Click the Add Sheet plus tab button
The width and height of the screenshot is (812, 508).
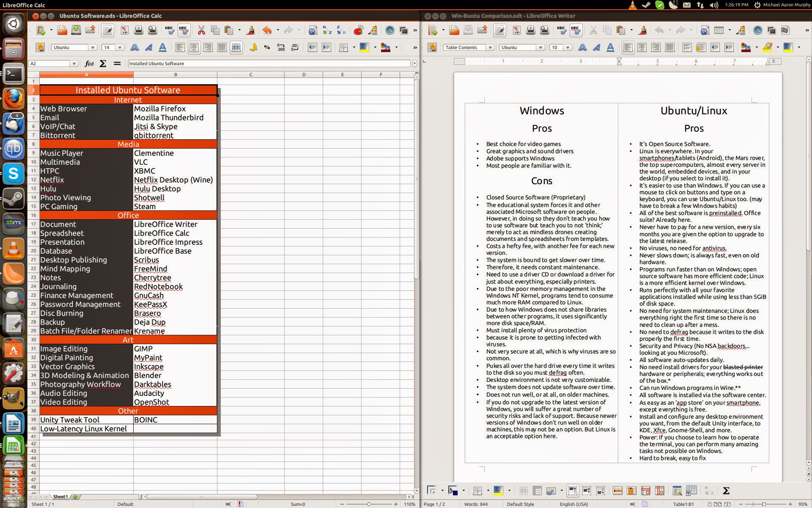tap(75, 497)
